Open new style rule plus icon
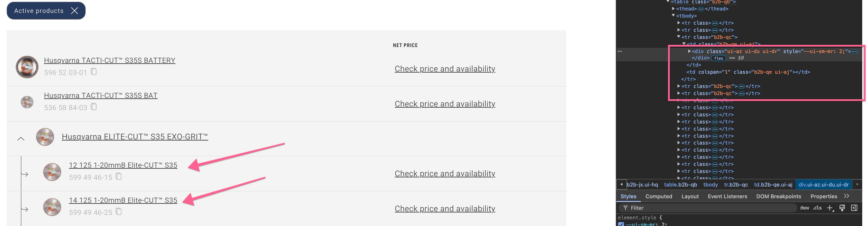This screenshot has width=868, height=226. coord(830,208)
